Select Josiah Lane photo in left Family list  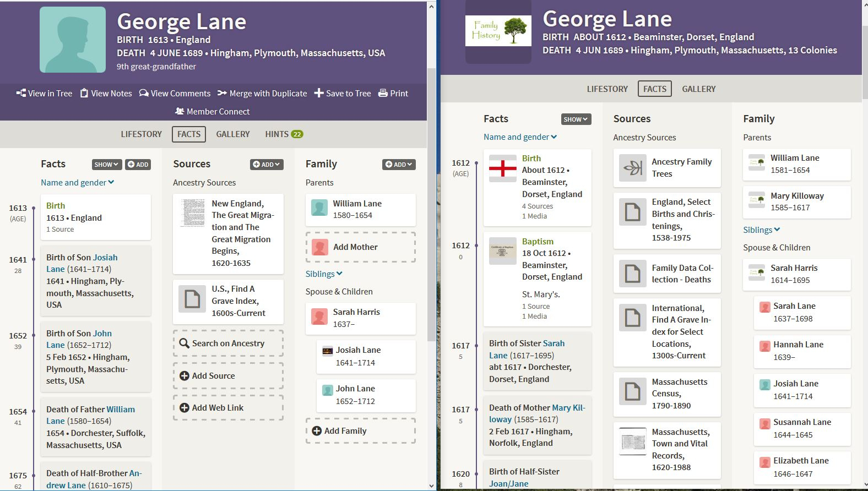(327, 351)
